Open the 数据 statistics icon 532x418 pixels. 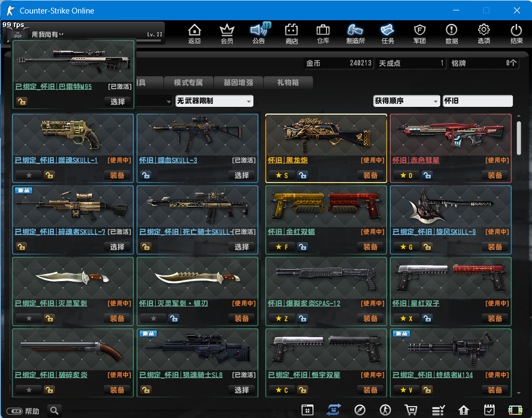(452, 34)
